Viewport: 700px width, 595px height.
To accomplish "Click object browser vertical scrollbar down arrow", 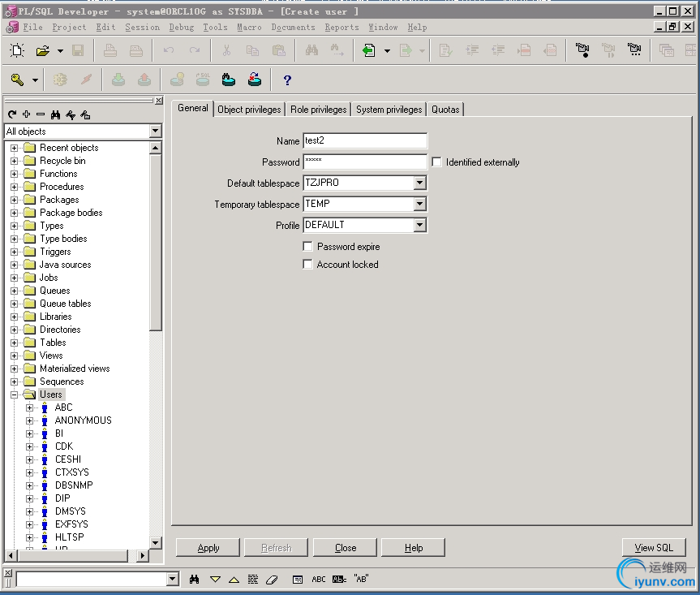I will coord(155,543).
